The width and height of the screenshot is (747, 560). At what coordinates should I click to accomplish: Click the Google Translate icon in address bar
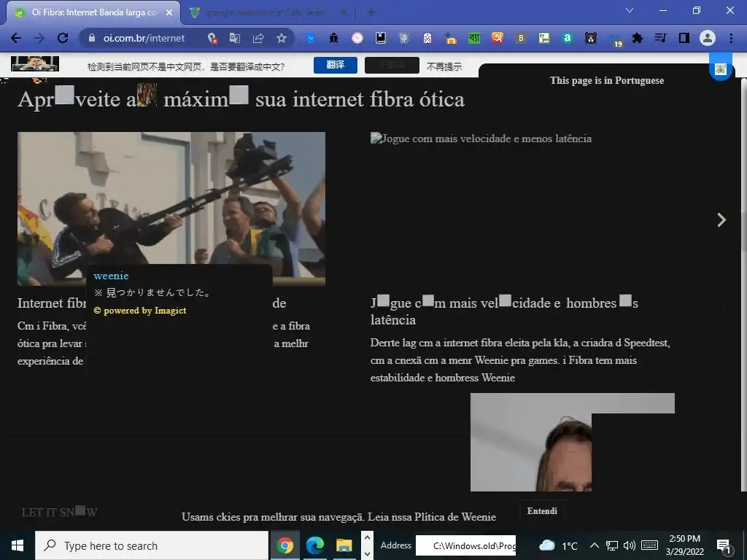tap(235, 38)
